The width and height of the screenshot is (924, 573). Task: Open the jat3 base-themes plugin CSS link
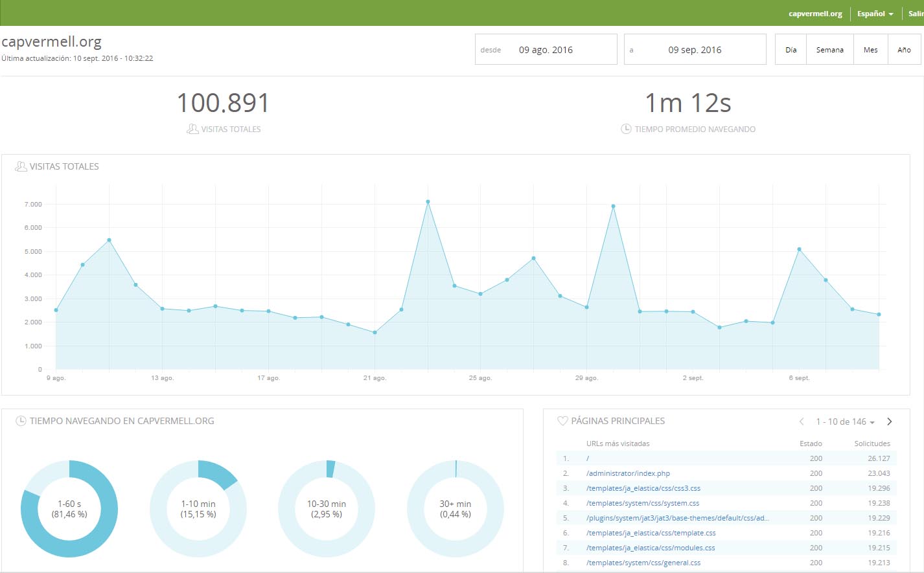tap(678, 518)
